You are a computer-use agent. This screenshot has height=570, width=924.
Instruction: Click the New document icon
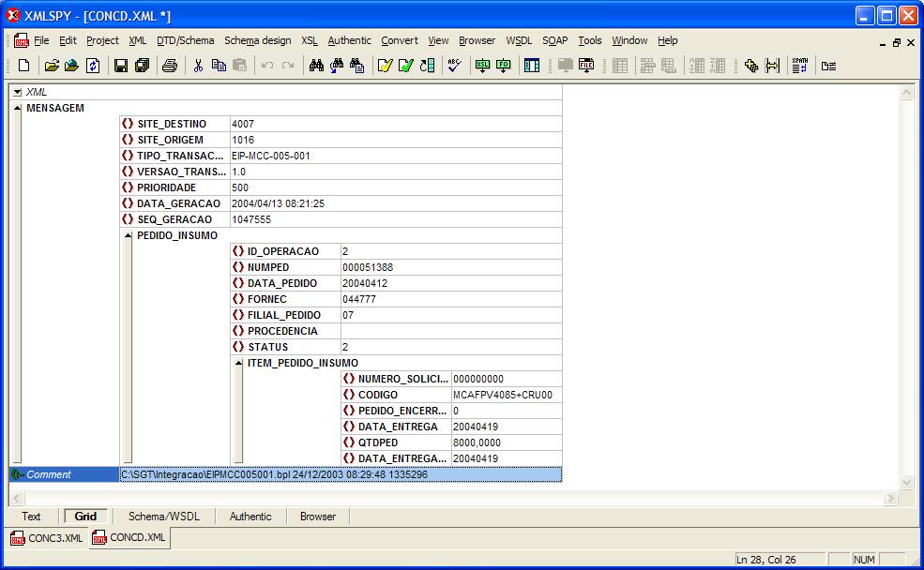click(24, 66)
